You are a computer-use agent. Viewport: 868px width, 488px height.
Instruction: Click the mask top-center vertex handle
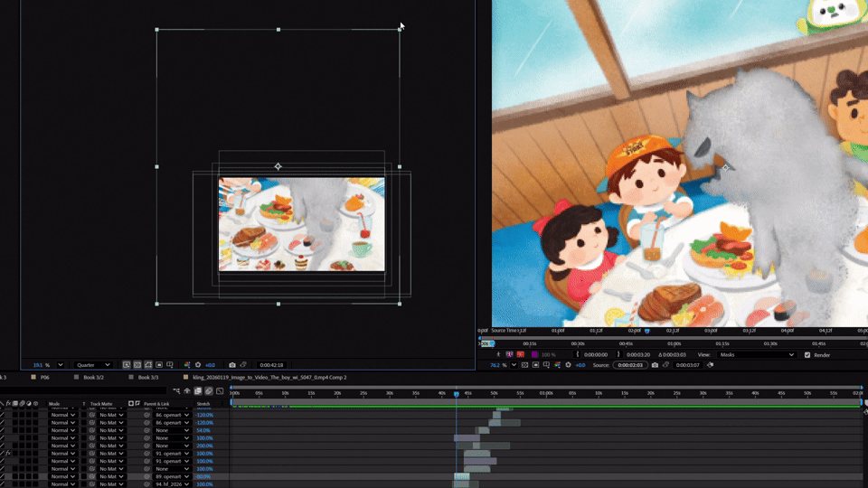pyautogui.click(x=278, y=29)
